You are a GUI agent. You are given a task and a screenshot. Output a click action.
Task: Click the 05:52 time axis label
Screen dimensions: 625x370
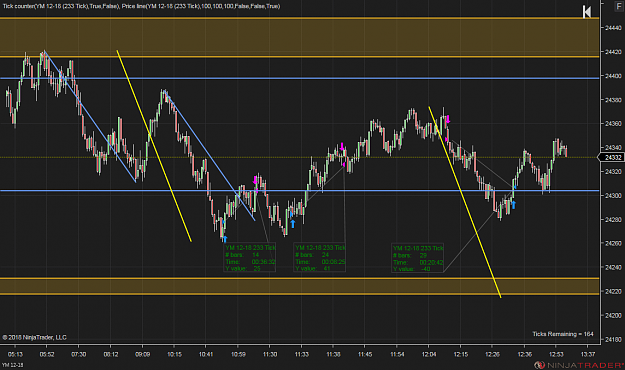47,354
